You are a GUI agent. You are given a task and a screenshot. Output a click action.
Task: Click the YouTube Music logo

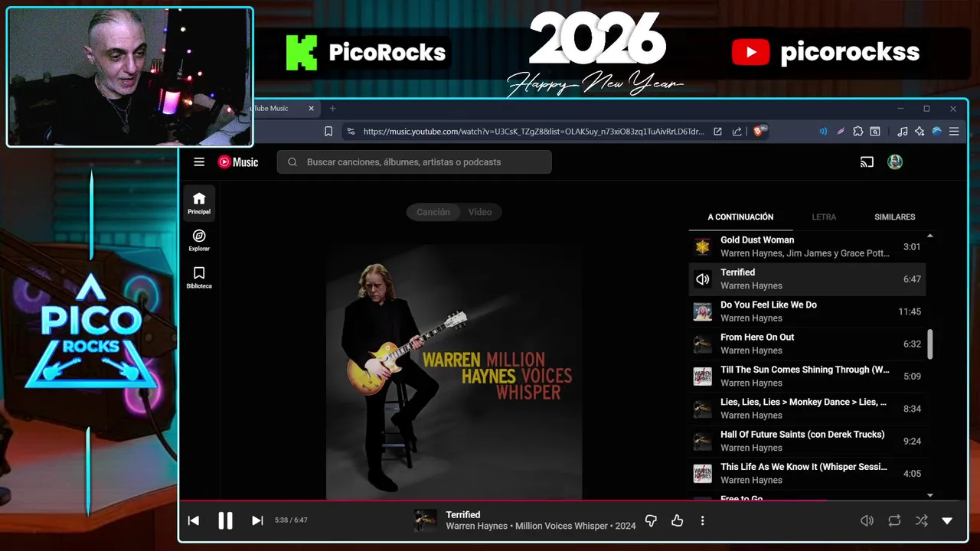[x=238, y=161]
